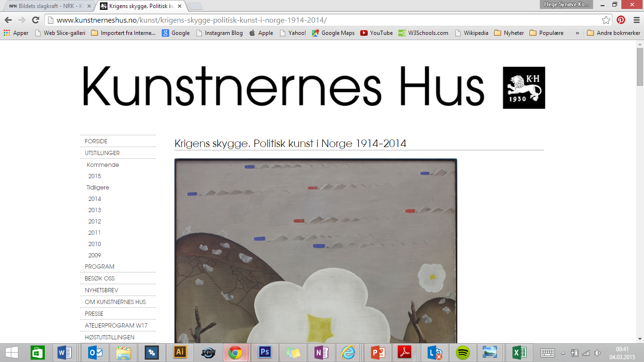Expand bookmarks overflow chevron
The image size is (644, 362).
tap(578, 33)
